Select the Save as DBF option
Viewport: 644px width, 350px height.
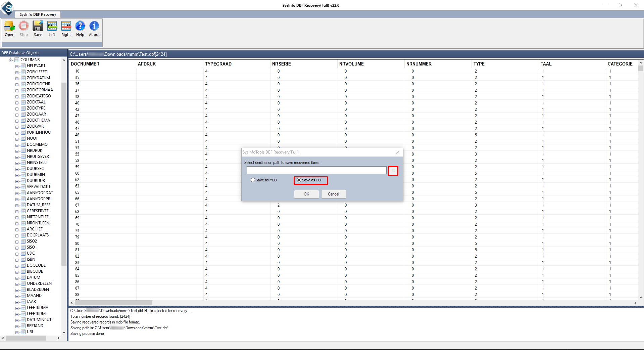[299, 180]
